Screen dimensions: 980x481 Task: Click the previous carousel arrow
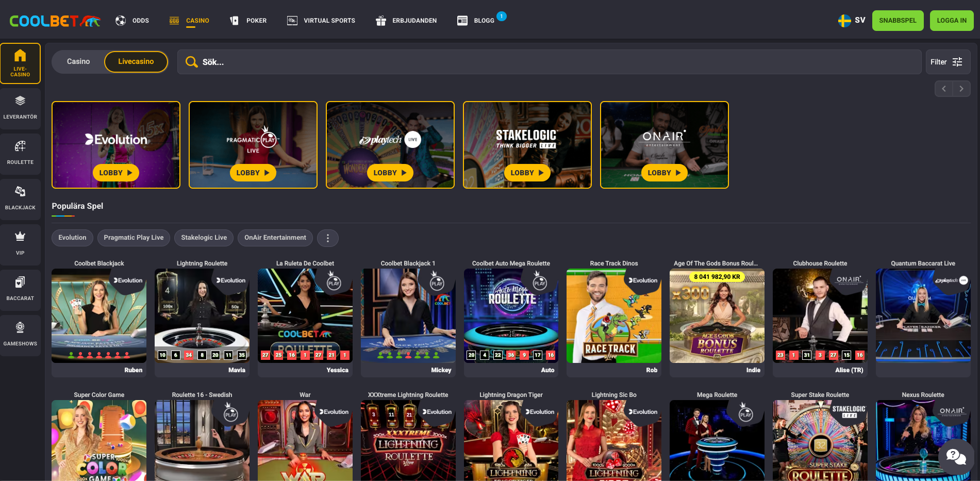pyautogui.click(x=944, y=89)
